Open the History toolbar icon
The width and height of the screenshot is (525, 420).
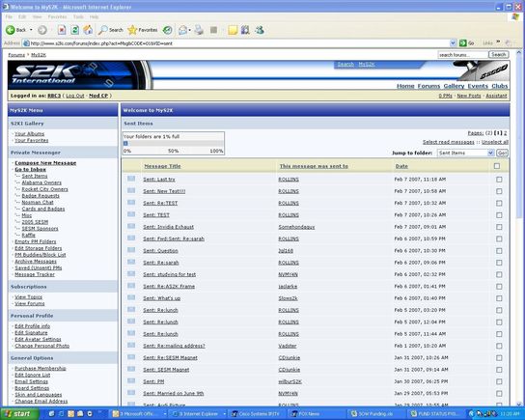pos(167,30)
